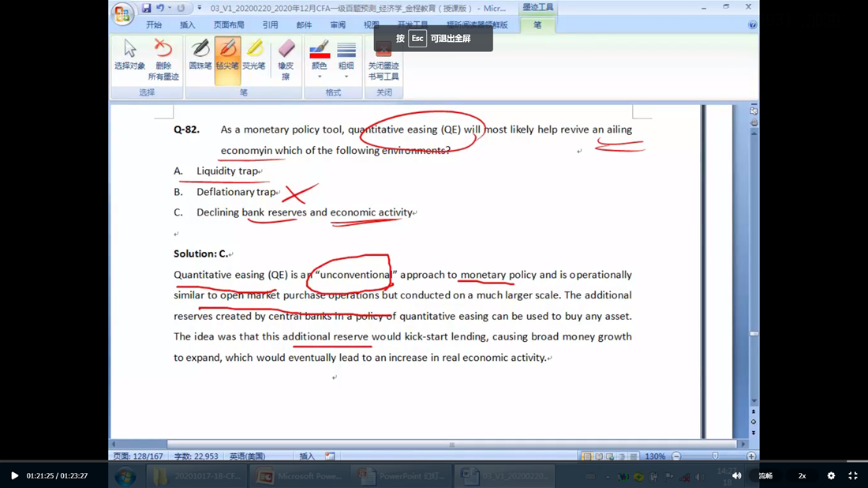Click the horizontal scrollbar right arrow
868x488 pixels.
point(743,445)
